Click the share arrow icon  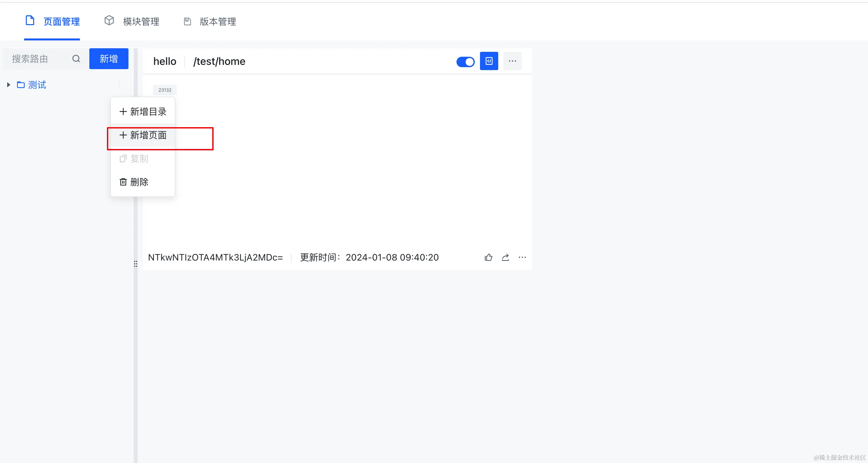[505, 258]
